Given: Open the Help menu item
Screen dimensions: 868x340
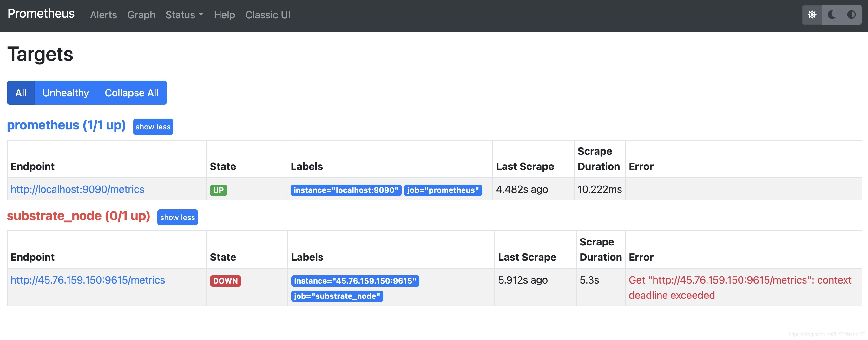Looking at the screenshot, I should [x=224, y=15].
